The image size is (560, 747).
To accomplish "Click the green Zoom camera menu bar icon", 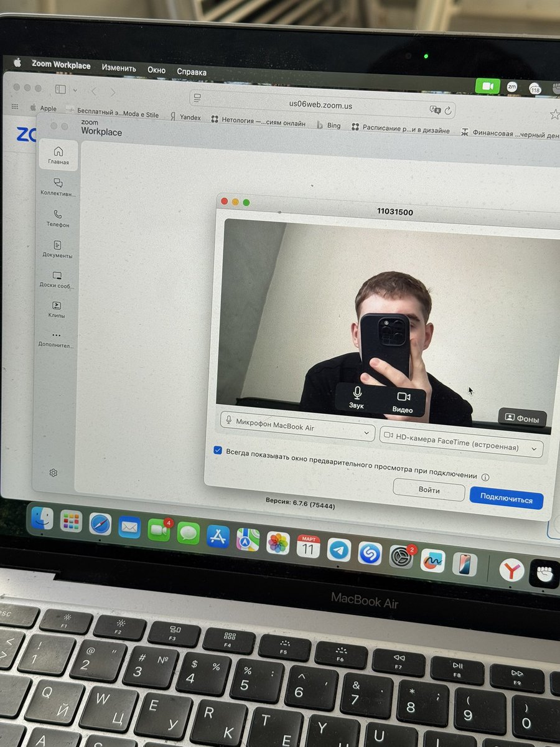I will click(x=488, y=86).
